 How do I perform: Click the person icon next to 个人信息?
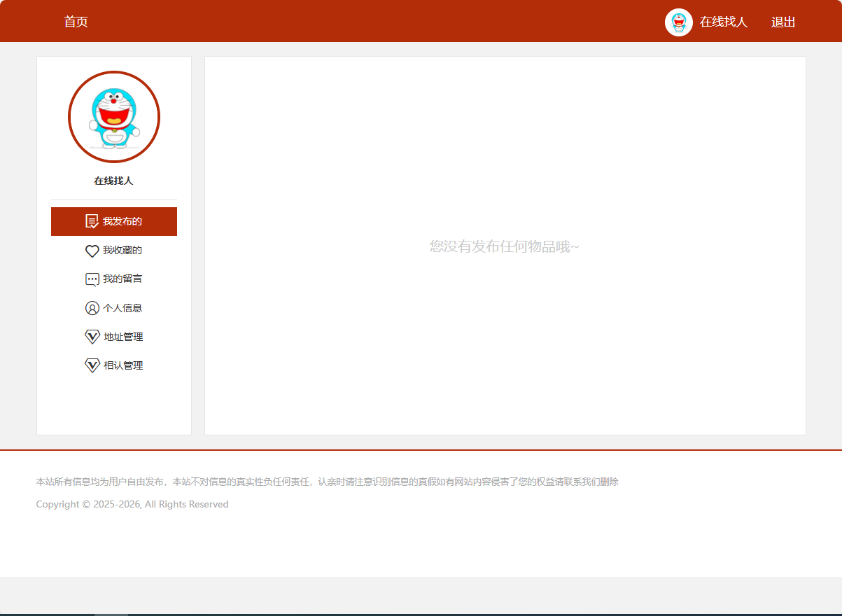point(92,307)
